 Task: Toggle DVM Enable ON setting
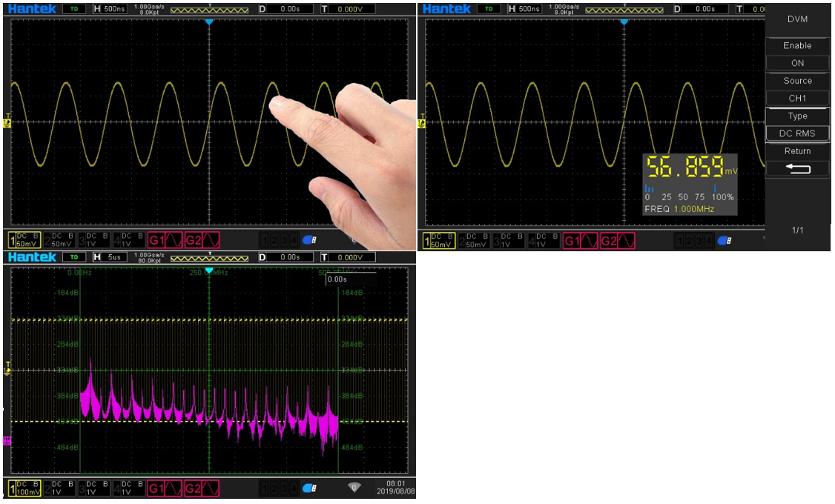tap(797, 63)
